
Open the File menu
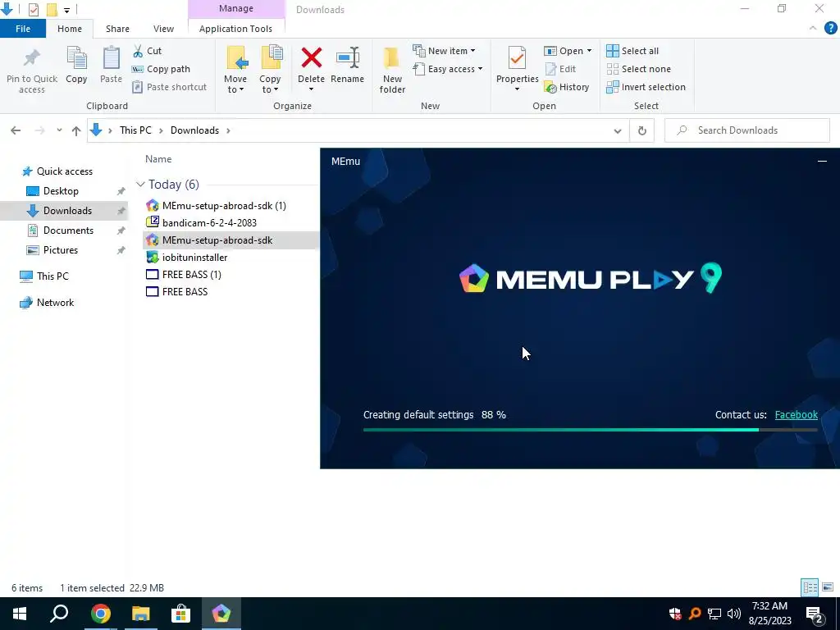point(23,29)
